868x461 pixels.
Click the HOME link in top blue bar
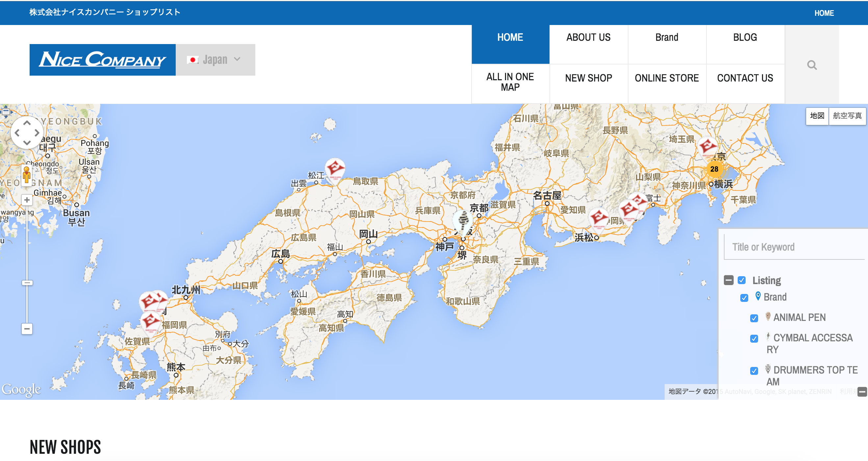click(824, 13)
